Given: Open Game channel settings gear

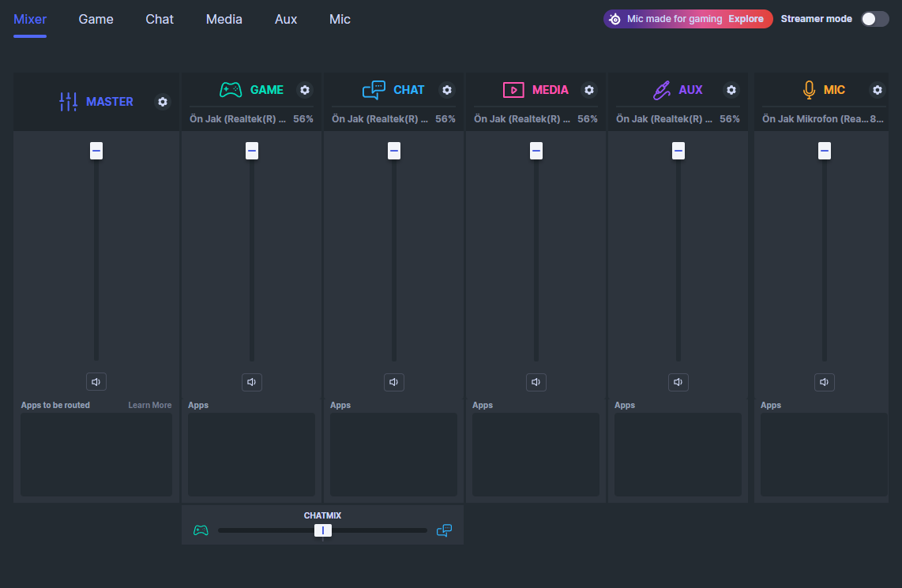Looking at the screenshot, I should coord(305,90).
